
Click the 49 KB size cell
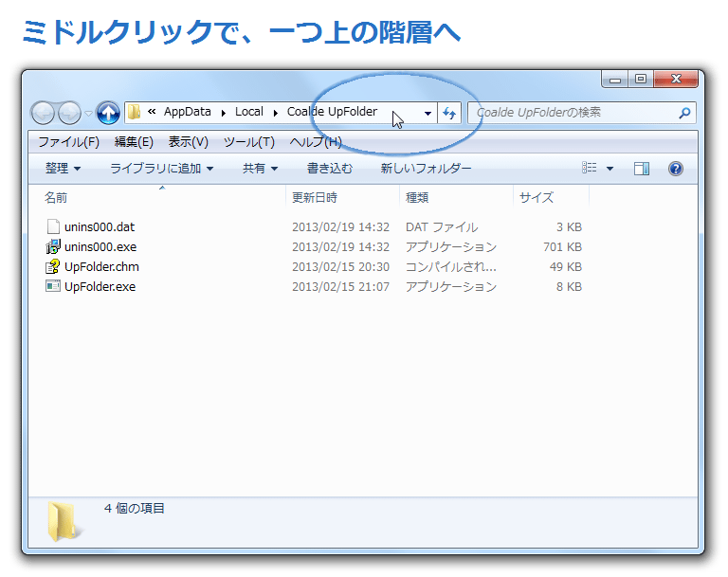(566, 267)
